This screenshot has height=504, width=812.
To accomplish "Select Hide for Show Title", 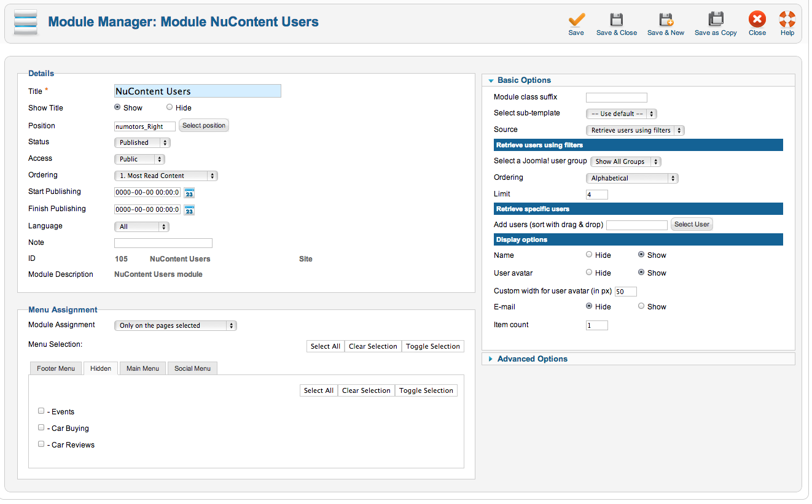I will (x=170, y=107).
